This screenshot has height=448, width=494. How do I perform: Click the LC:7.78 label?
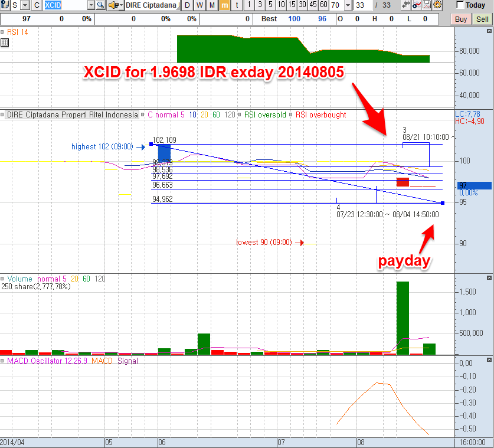[468, 114]
